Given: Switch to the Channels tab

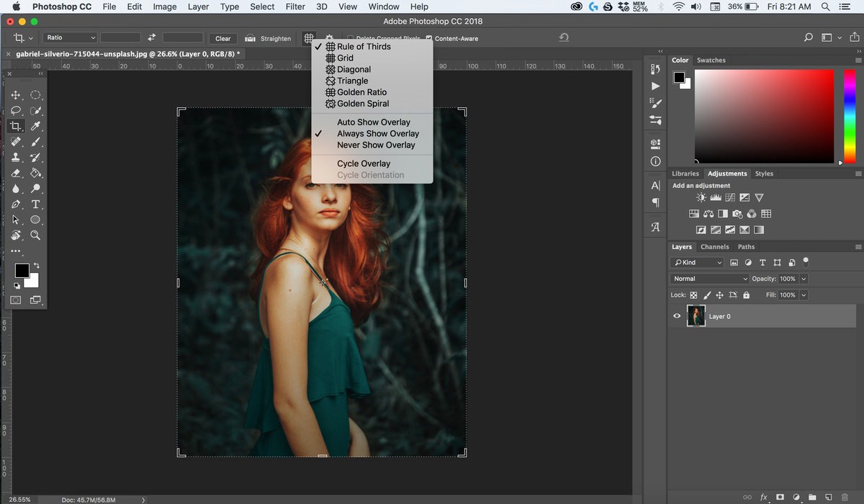Looking at the screenshot, I should pos(715,247).
